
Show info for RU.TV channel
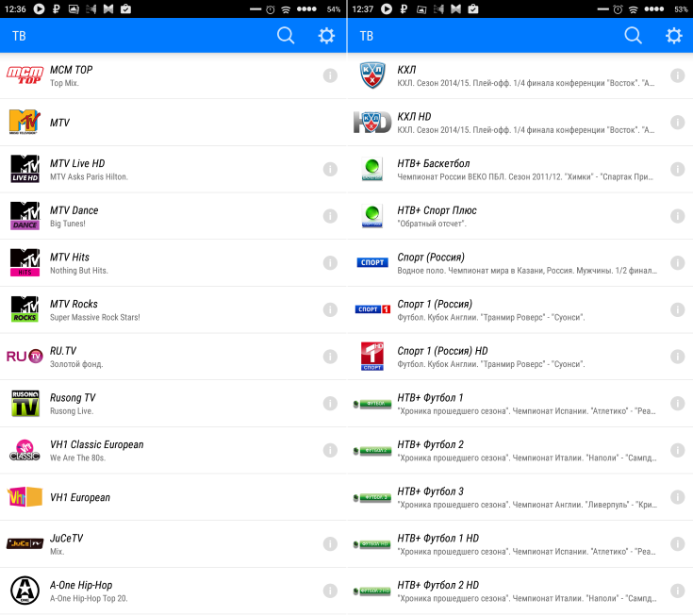[x=330, y=357]
